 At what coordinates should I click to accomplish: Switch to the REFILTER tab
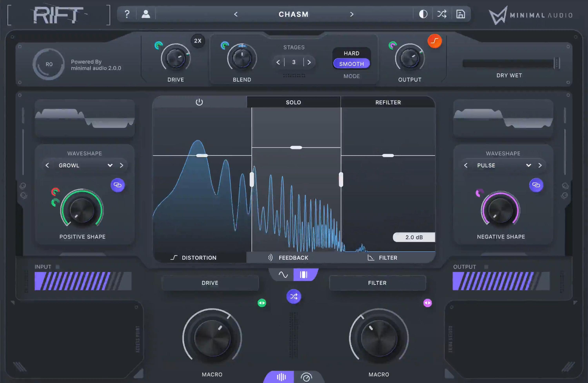click(x=388, y=102)
